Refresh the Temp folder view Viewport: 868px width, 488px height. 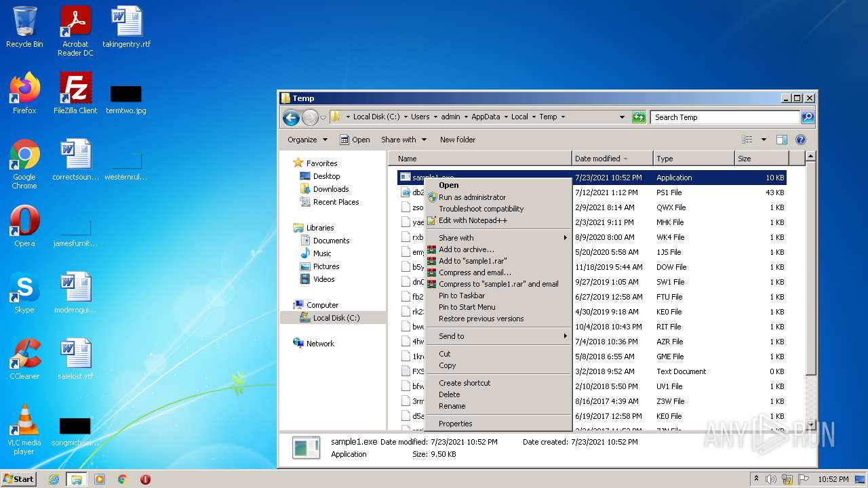click(x=639, y=117)
